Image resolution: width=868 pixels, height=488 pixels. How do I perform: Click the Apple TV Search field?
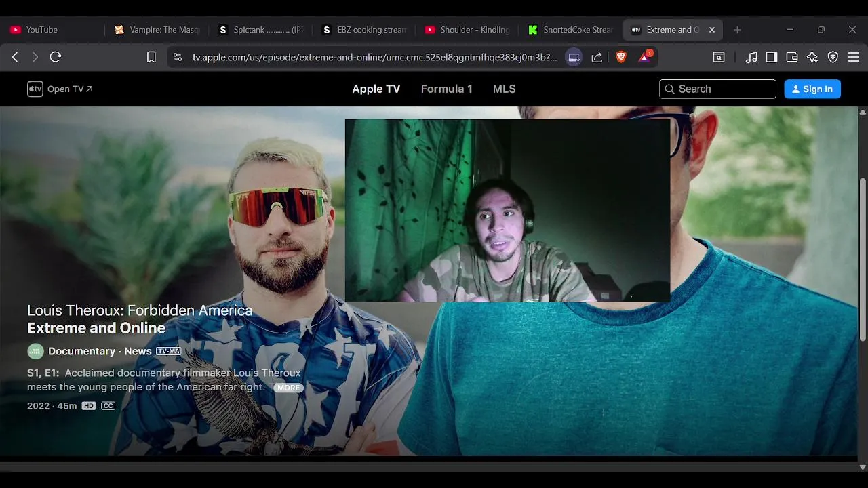tap(717, 89)
